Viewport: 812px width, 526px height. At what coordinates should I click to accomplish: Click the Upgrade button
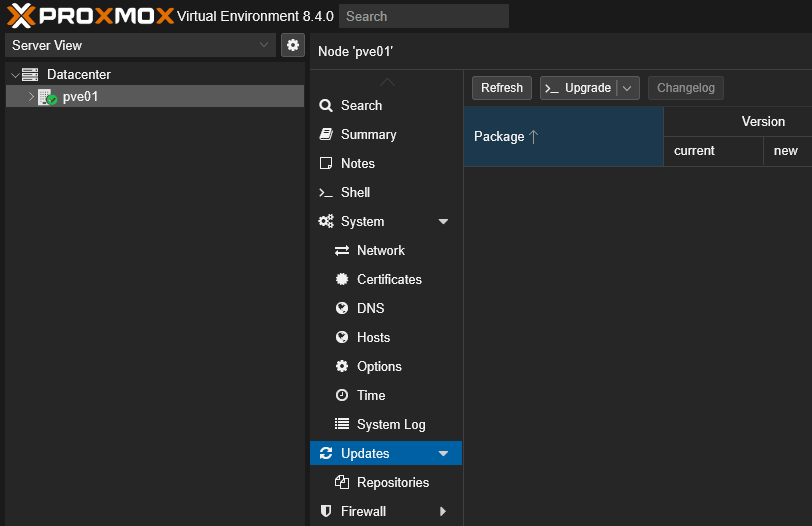pos(579,88)
